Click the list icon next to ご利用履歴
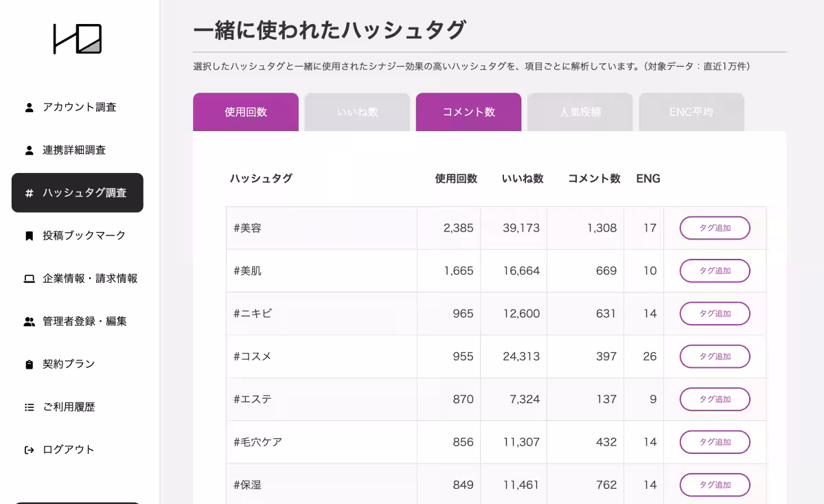Screen dimensions: 824x504 point(28,406)
